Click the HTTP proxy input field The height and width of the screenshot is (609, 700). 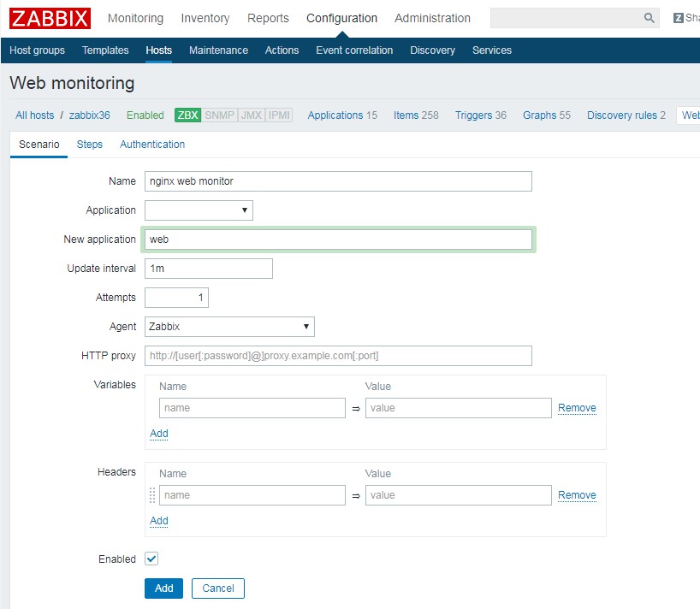[338, 356]
